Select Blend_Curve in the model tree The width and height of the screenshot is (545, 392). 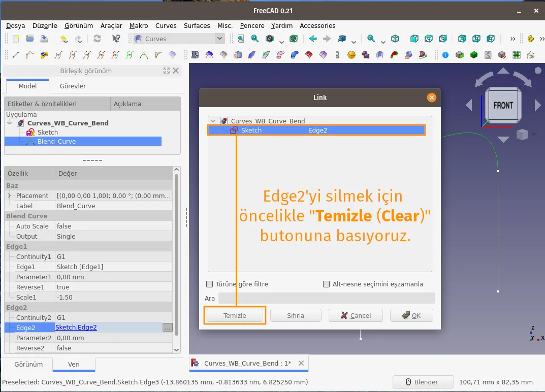56,142
